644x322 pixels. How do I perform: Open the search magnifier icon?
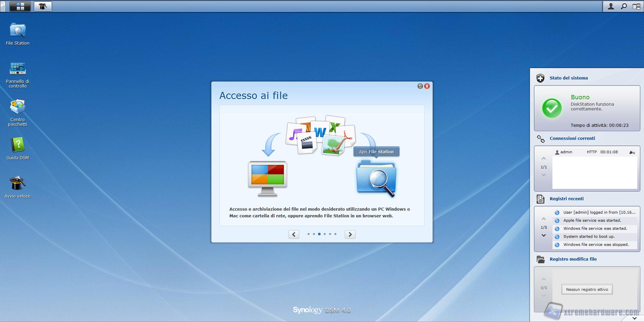[624, 6]
